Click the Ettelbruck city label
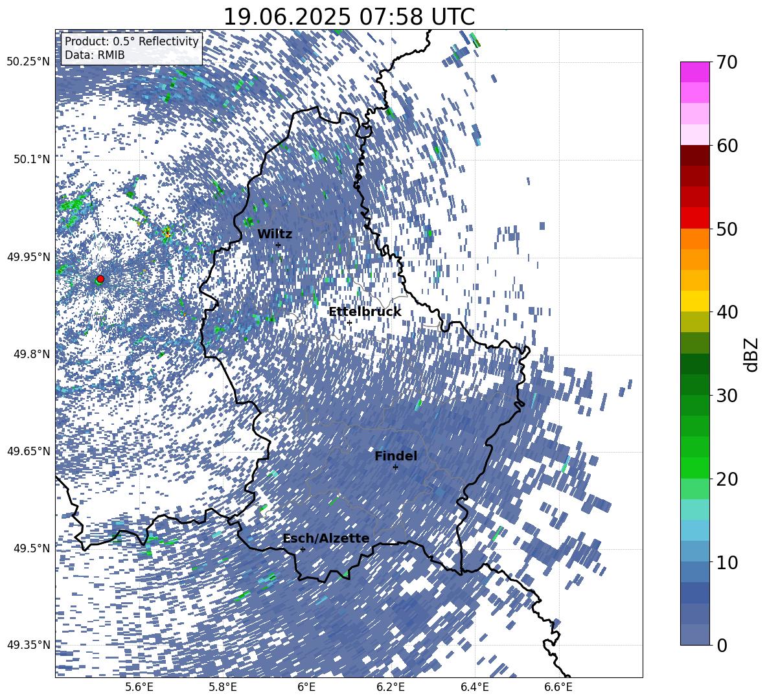 click(x=365, y=312)
